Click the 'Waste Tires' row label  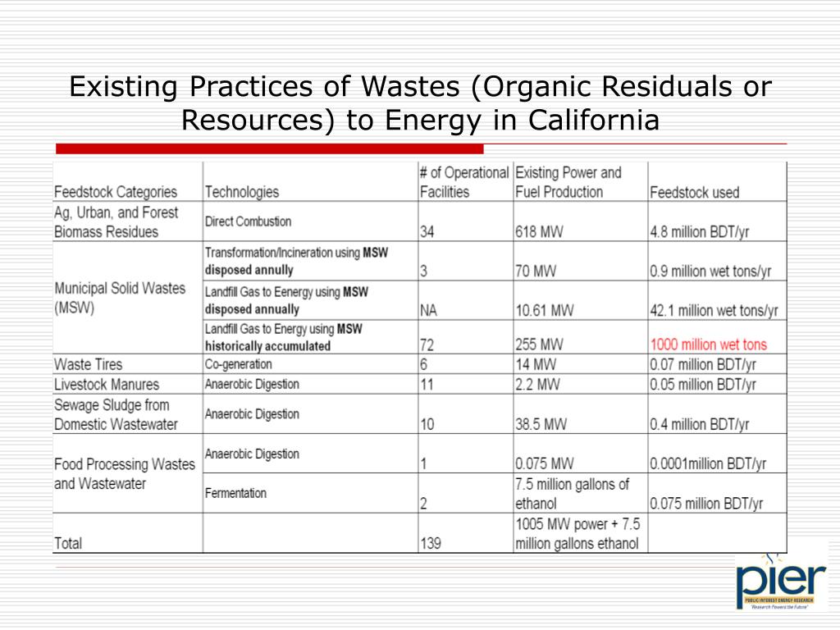89,364
